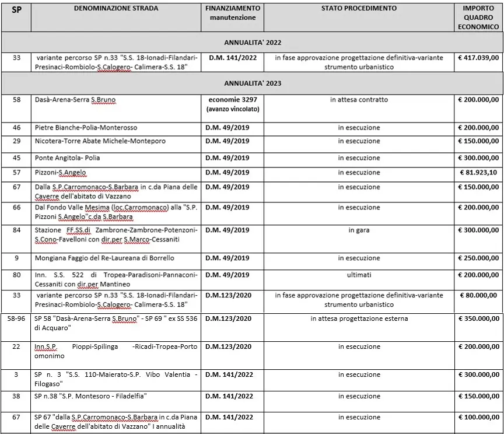Image resolution: width=504 pixels, height=434 pixels.
Task: Click the IMPORTO QUADRO ECONOMICO header
Action: click(478, 17)
